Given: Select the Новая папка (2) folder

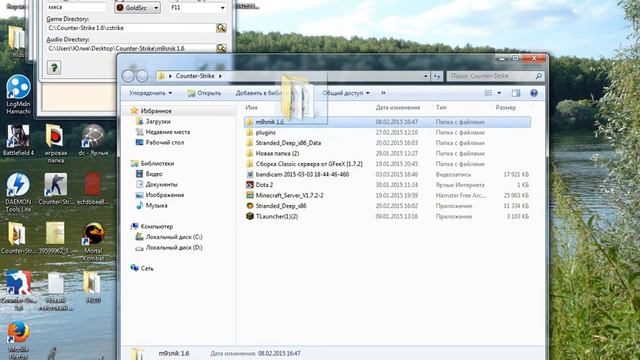Looking at the screenshot, I should pos(387,153).
